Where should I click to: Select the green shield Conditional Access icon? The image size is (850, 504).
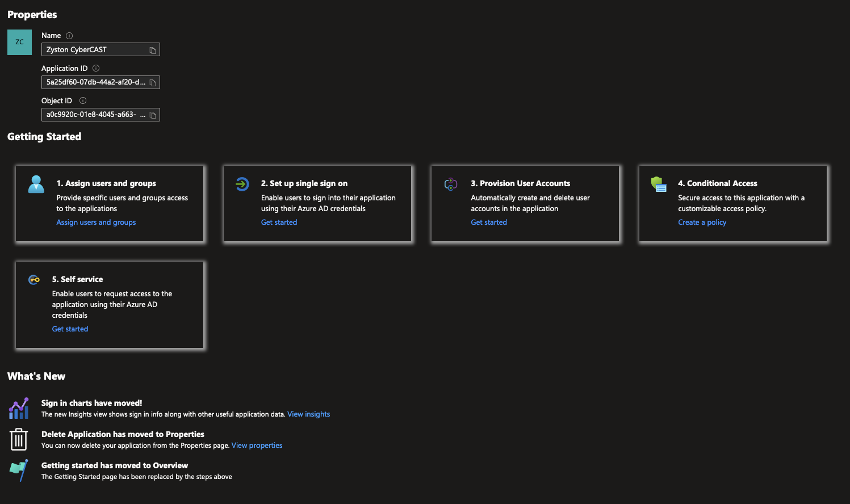(x=659, y=184)
